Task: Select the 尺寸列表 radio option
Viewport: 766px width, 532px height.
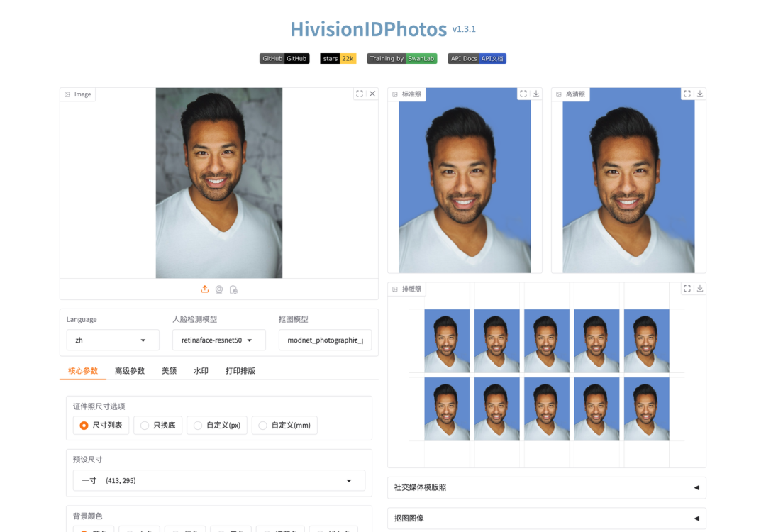Action: [101, 425]
